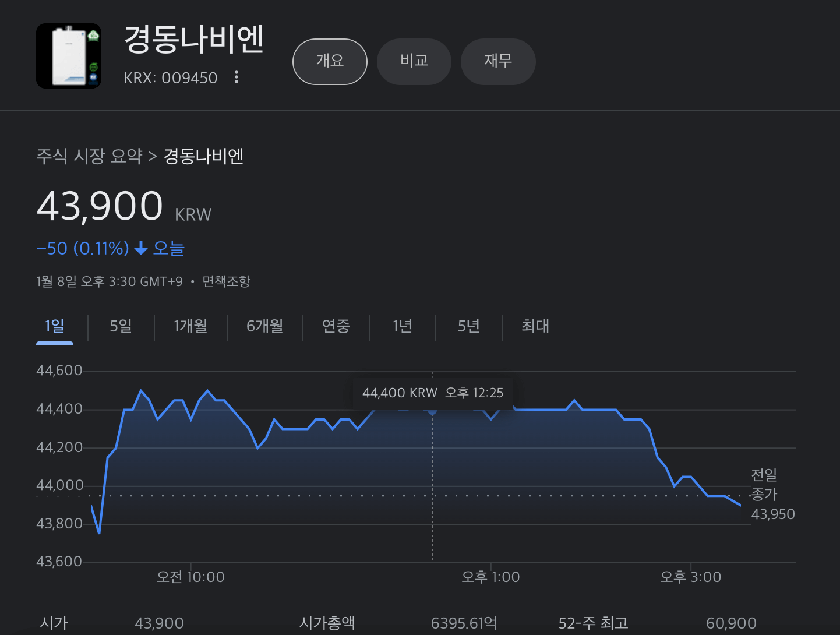Switch to the 5일 chart tab
The image size is (840, 635).
pos(121,326)
